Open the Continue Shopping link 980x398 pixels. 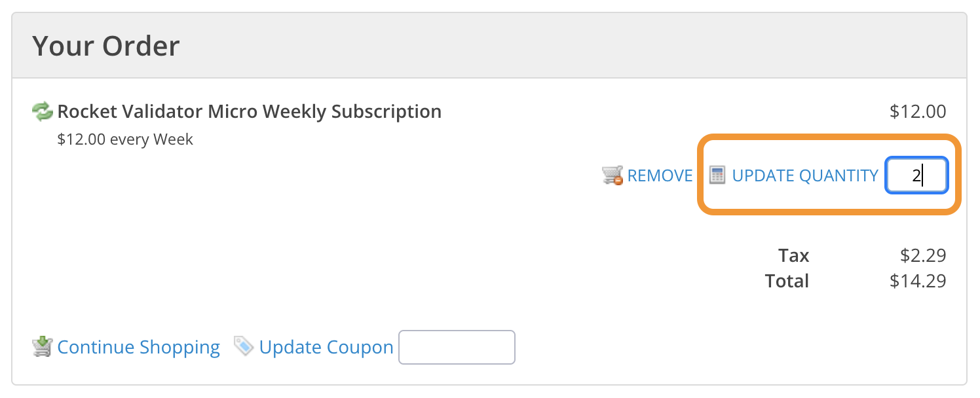(139, 347)
